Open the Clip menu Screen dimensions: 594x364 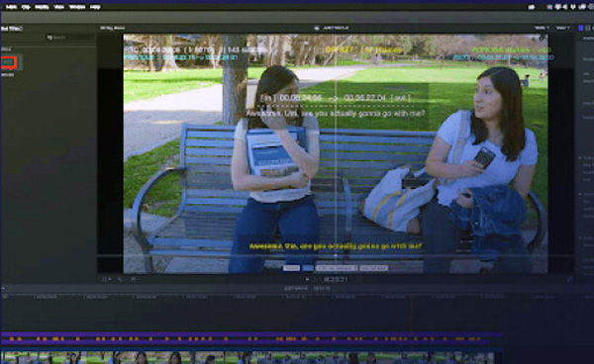point(26,7)
